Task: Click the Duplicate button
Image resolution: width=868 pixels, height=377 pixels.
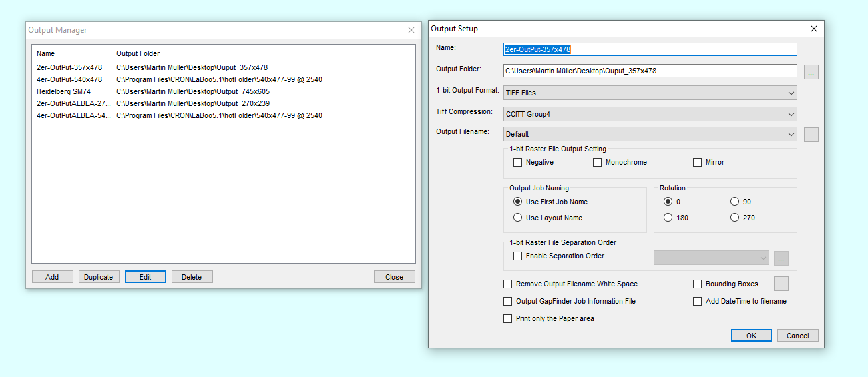Action: point(99,277)
